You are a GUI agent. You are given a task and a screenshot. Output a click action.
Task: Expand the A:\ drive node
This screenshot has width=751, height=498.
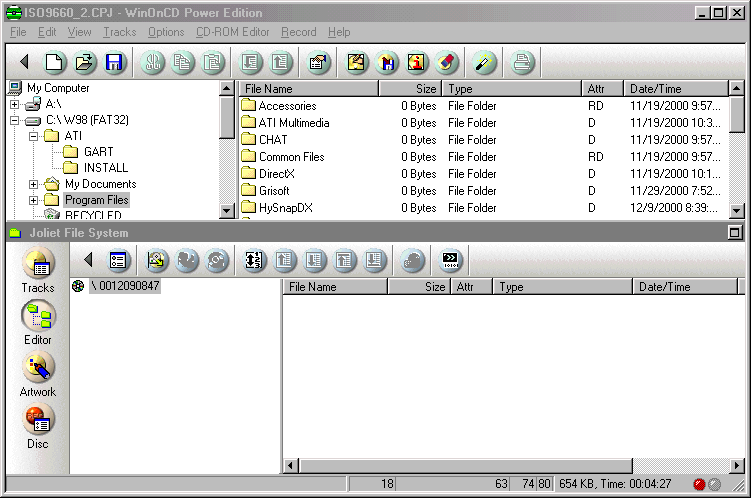(x=14, y=104)
